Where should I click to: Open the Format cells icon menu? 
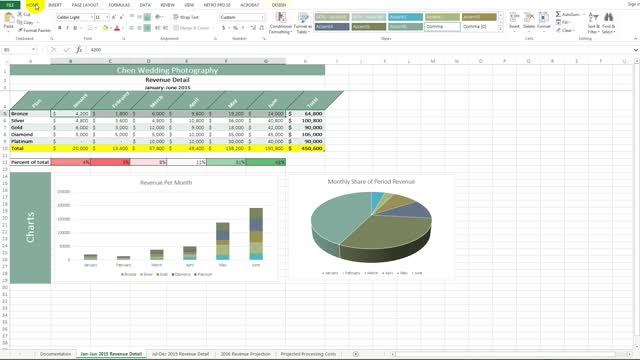coord(544,18)
